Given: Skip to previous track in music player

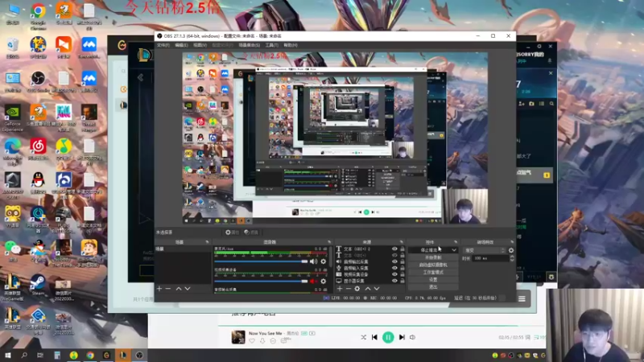Looking at the screenshot, I should [x=374, y=337].
